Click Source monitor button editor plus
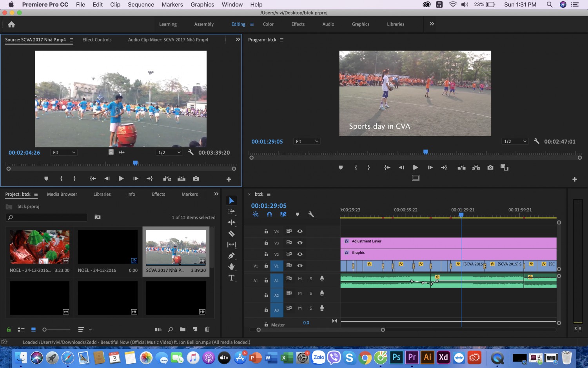Image resolution: width=588 pixels, height=368 pixels. (229, 179)
